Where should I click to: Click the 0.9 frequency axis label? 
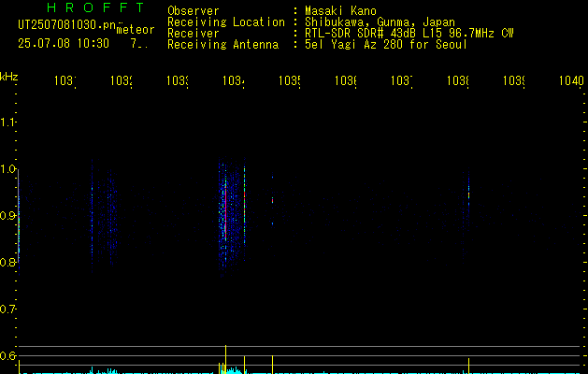[x=7, y=215]
